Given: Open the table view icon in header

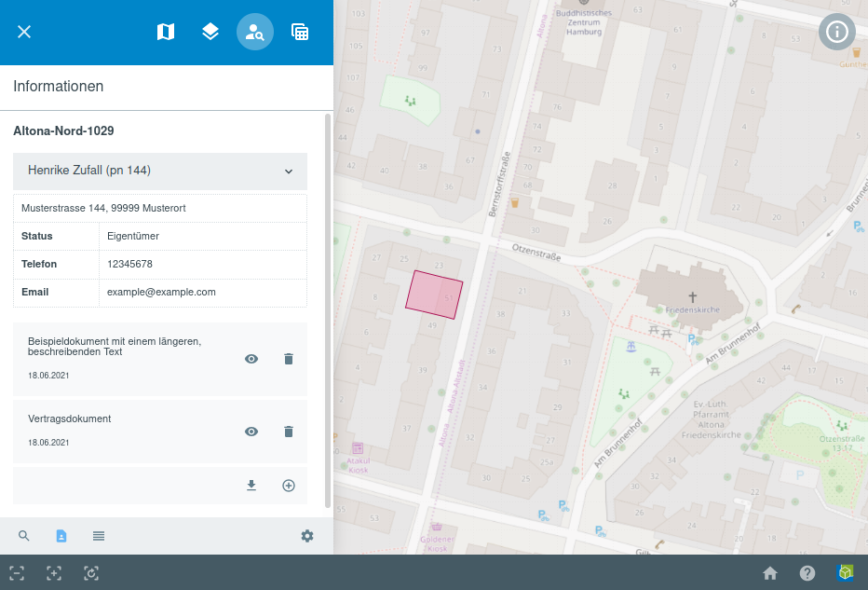Looking at the screenshot, I should pos(300,32).
